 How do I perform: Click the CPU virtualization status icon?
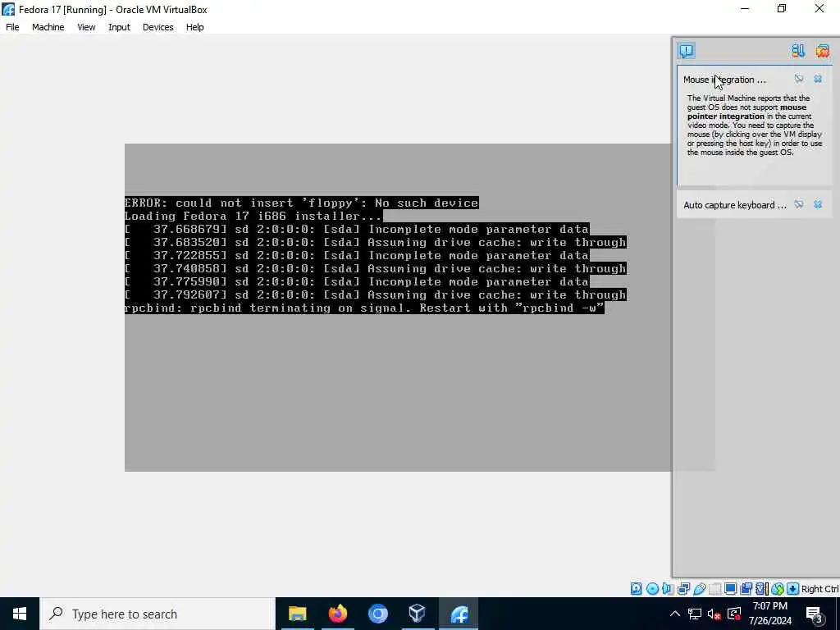761,589
